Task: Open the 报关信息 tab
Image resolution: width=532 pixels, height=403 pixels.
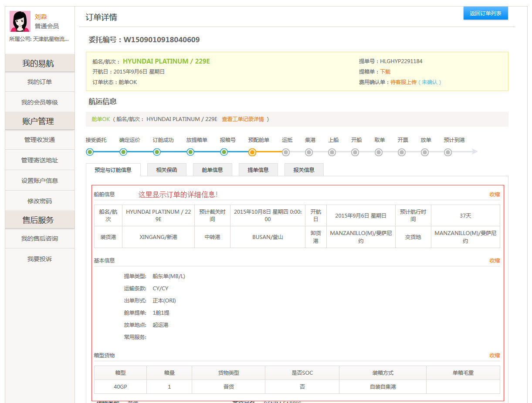Action: pyautogui.click(x=304, y=170)
